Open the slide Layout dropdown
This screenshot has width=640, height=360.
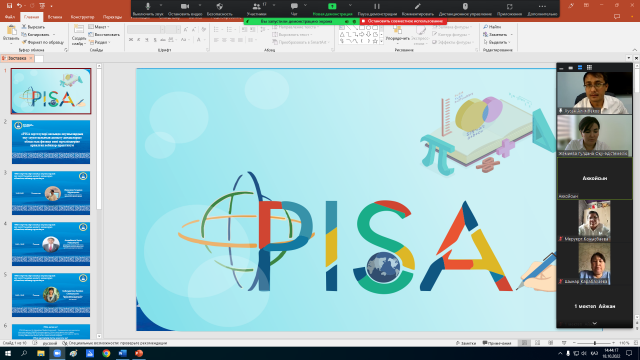tap(99, 27)
